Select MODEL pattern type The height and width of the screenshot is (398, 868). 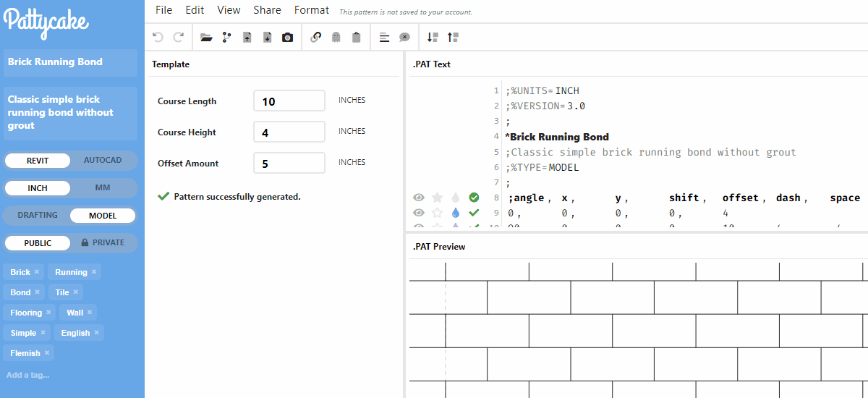click(103, 215)
